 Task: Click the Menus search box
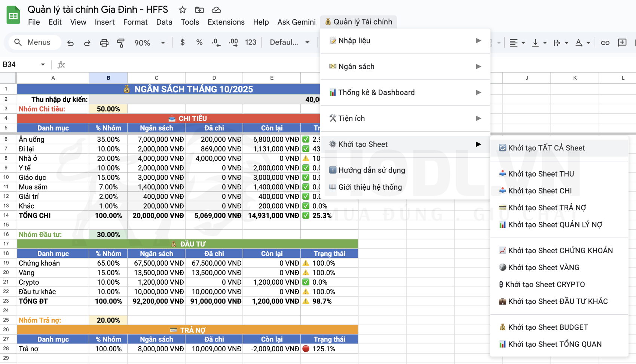pyautogui.click(x=34, y=42)
